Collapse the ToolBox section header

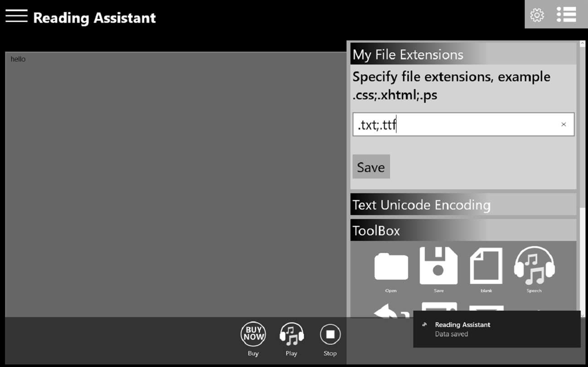pos(463,231)
